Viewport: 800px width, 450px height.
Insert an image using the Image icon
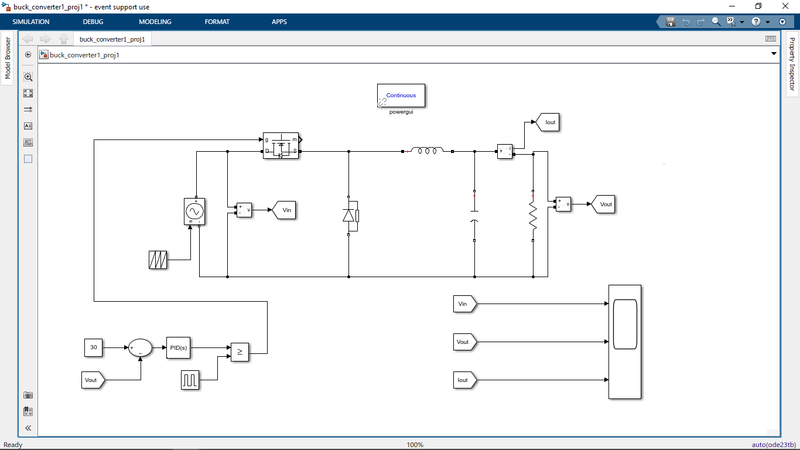[x=28, y=142]
